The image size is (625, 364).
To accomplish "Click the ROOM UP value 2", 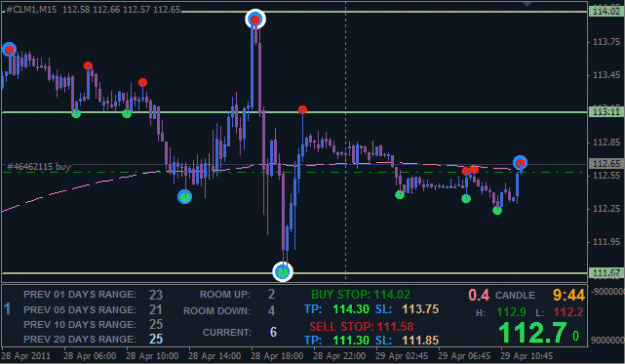I will [x=271, y=294].
